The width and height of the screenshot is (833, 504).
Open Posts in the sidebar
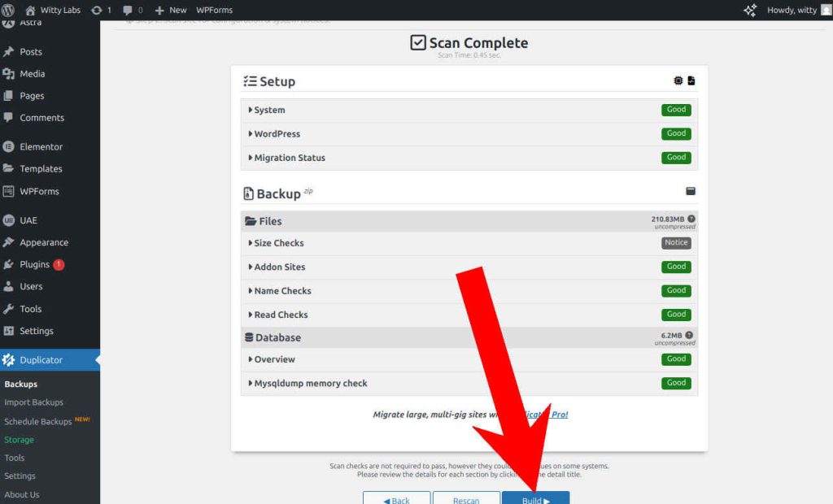coord(31,51)
